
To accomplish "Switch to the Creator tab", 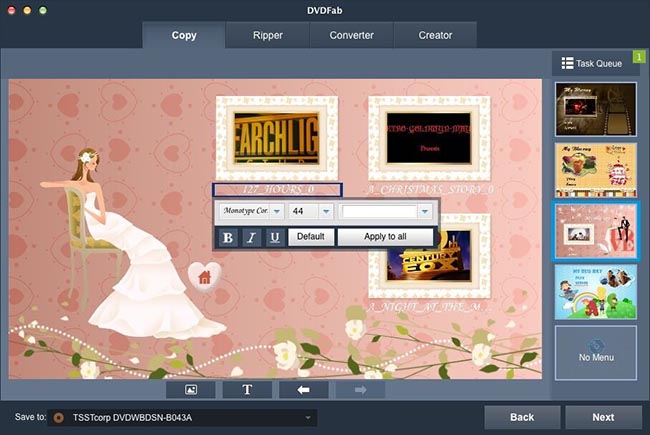I will (435, 35).
